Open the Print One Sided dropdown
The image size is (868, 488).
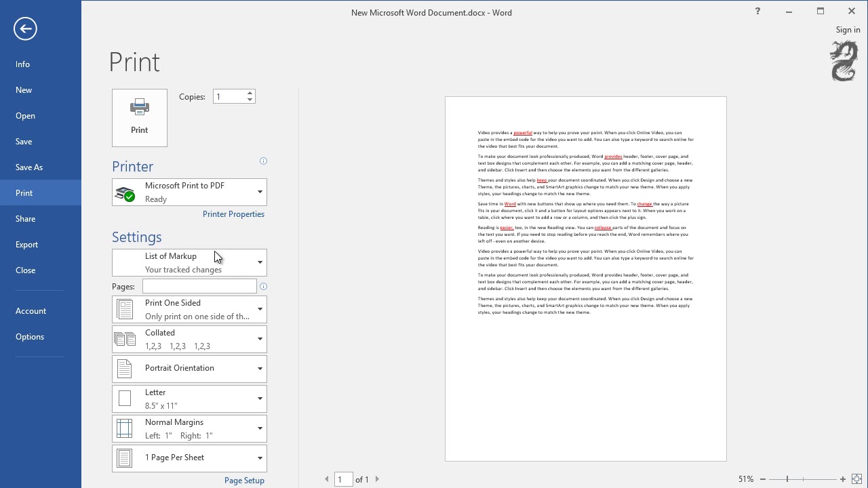tap(189, 310)
